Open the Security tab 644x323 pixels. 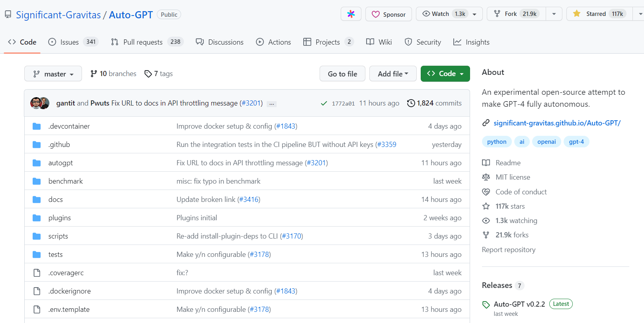423,42
